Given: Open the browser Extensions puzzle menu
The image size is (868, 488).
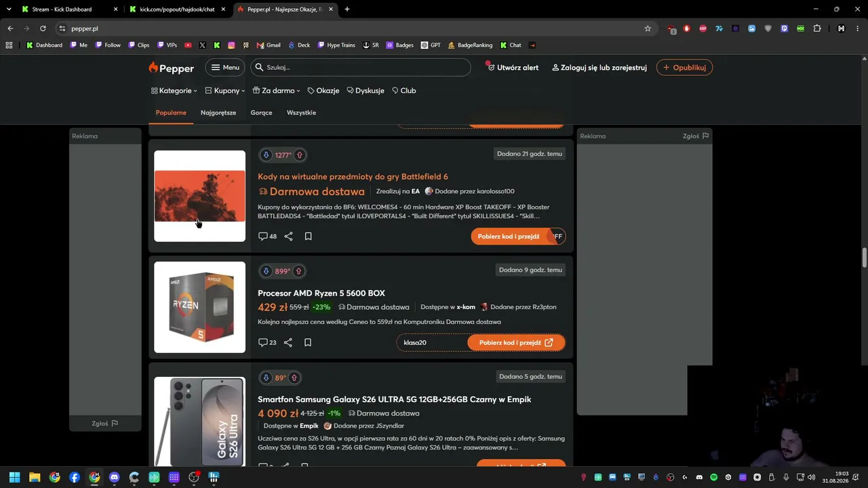Looking at the screenshot, I should (817, 28).
